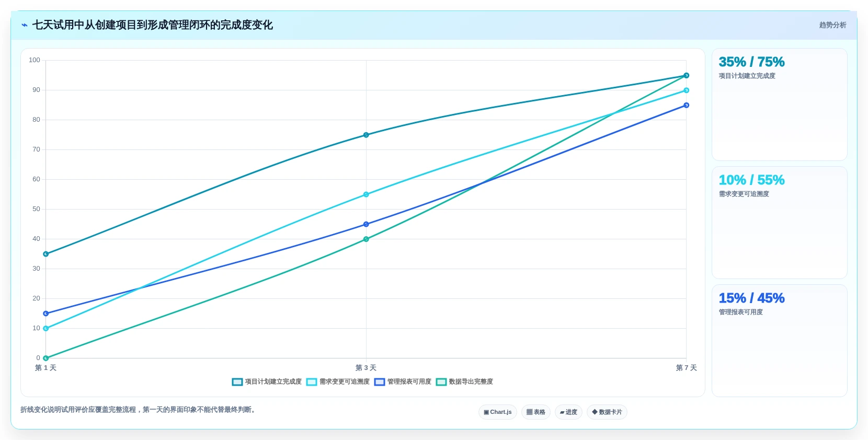The image size is (868, 440).
Task: Toggle the 需求变更可追溯度 legend item
Action: tap(338, 382)
